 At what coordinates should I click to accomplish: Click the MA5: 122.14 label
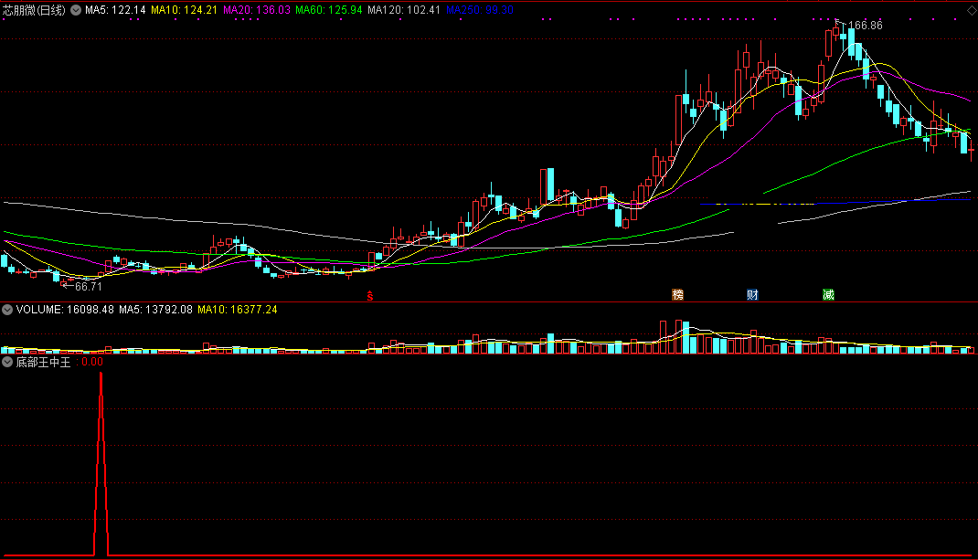click(x=115, y=10)
